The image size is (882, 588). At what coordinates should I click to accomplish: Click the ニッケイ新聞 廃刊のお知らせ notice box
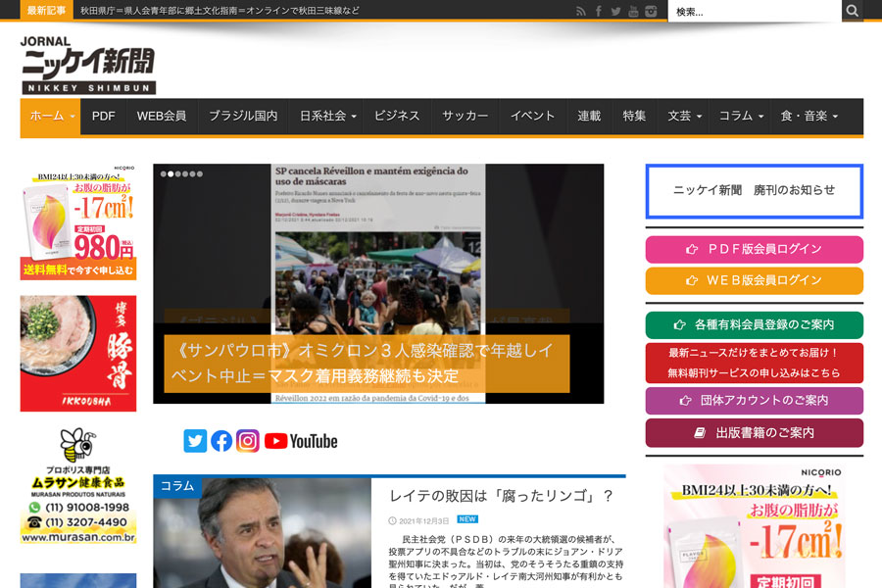[755, 191]
